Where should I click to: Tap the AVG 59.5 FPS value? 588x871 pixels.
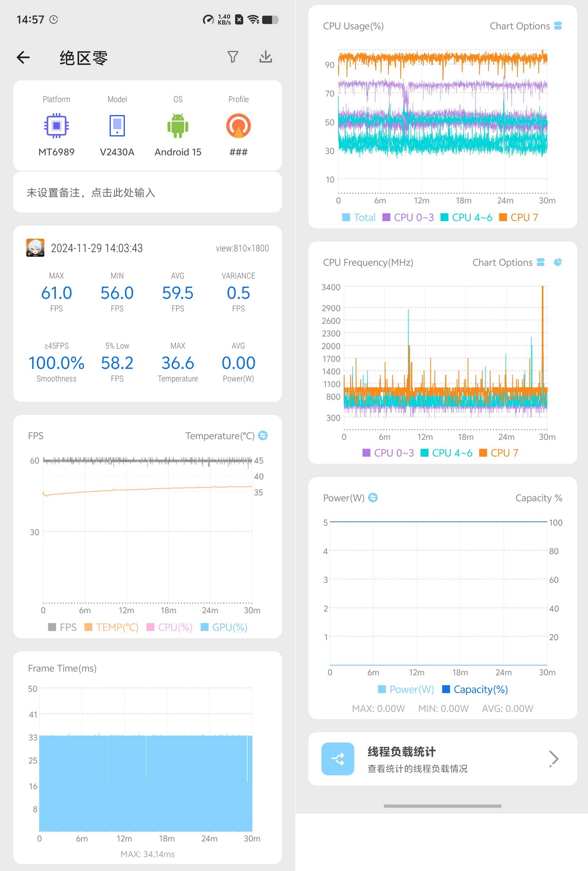(178, 293)
